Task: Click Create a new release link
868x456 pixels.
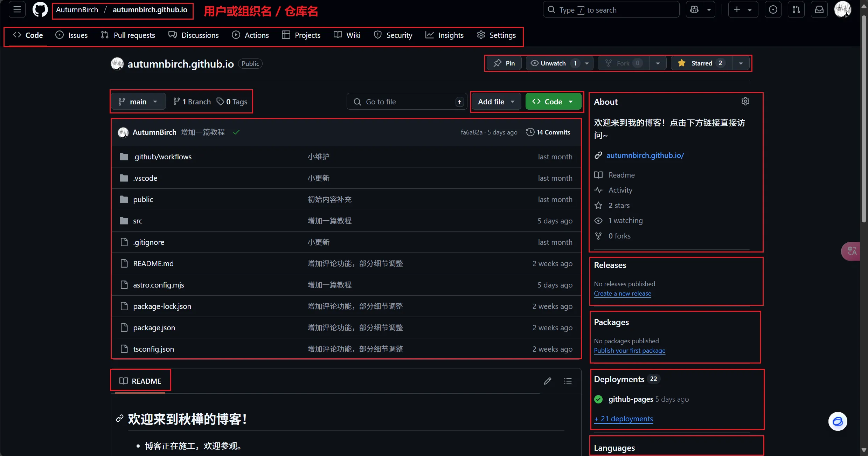Action: (x=623, y=293)
